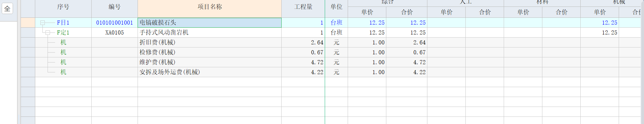Click the 全 select-all button

click(7, 9)
